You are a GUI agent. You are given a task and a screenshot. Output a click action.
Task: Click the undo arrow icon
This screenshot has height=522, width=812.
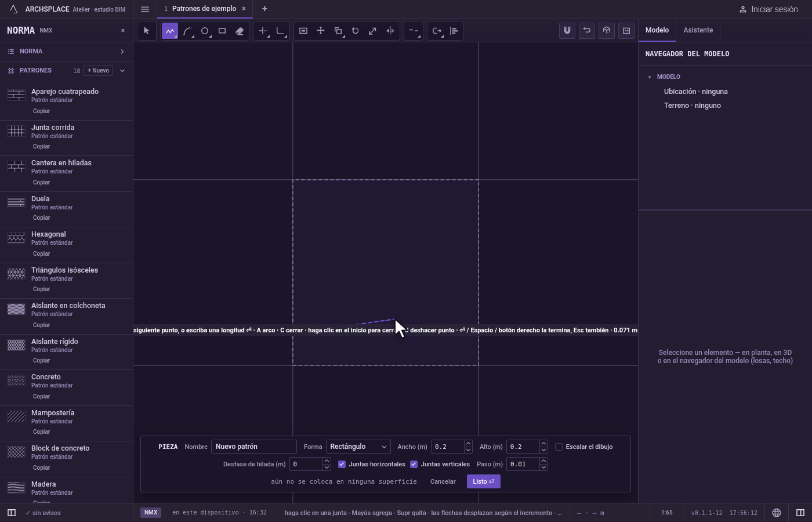[587, 31]
